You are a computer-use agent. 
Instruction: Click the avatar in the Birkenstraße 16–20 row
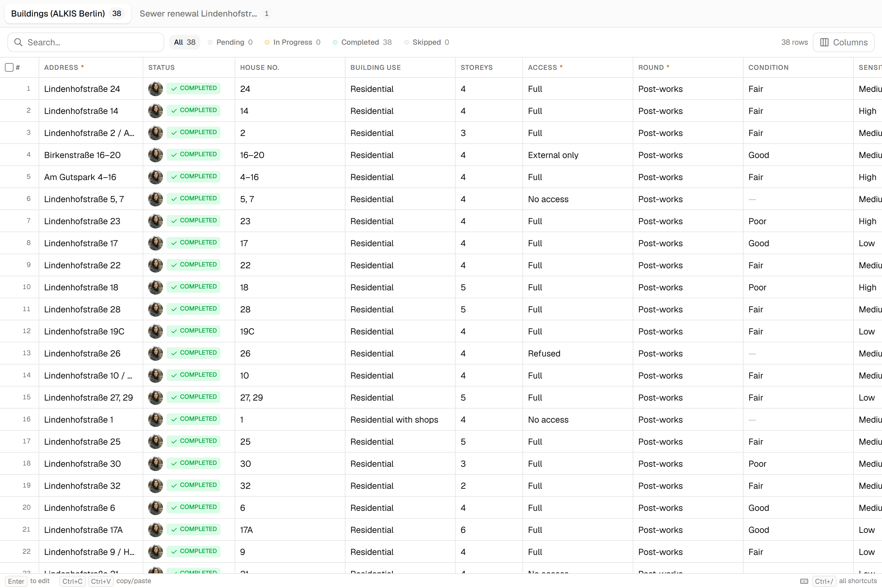[155, 155]
